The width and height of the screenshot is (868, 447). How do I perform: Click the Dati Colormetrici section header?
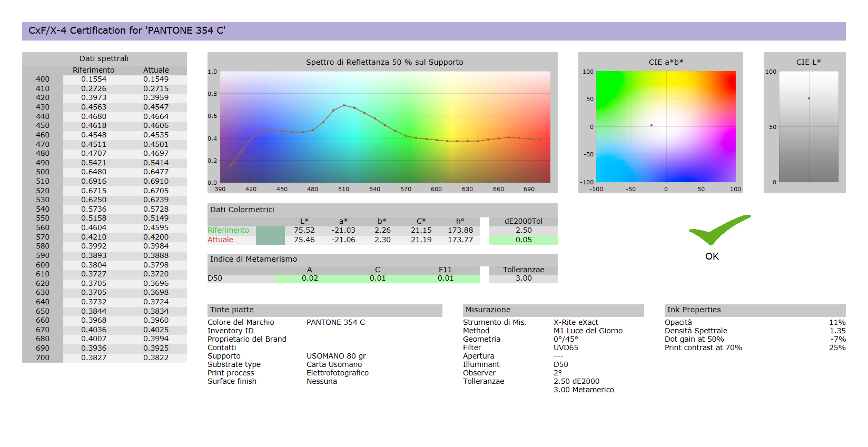point(242,210)
